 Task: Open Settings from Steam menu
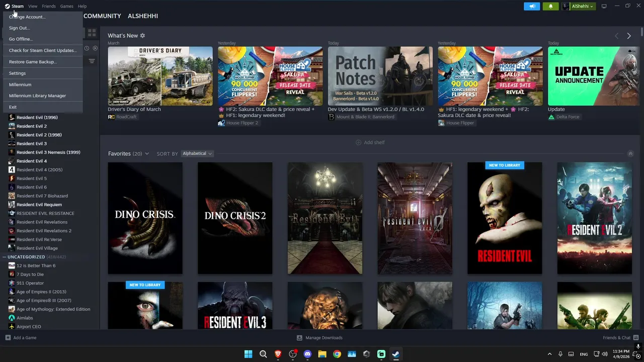[17, 73]
